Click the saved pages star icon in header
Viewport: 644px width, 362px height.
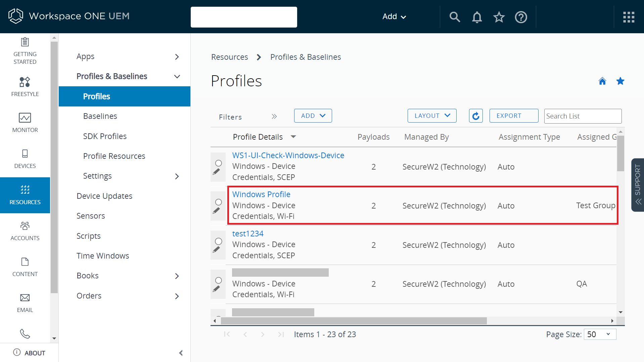499,17
